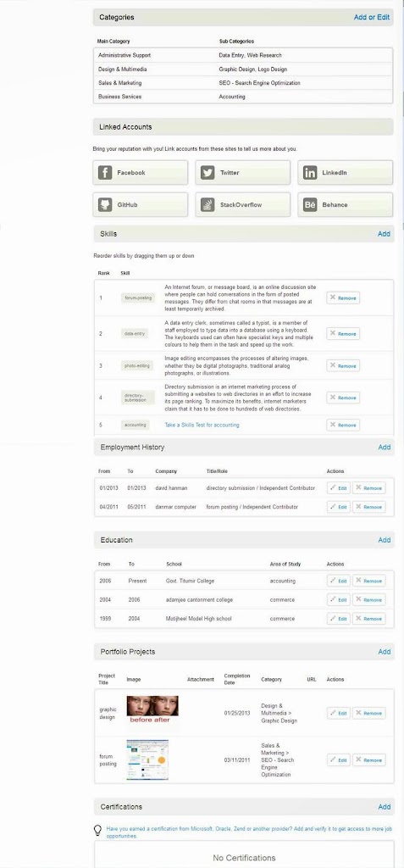404x868 pixels.
Task: Remove the photo-editing skill
Action: point(343,366)
